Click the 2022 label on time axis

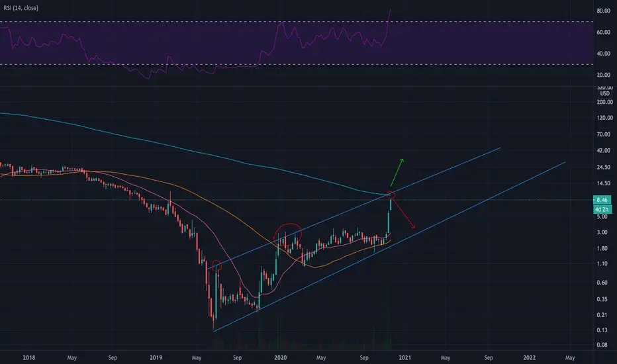click(529, 357)
